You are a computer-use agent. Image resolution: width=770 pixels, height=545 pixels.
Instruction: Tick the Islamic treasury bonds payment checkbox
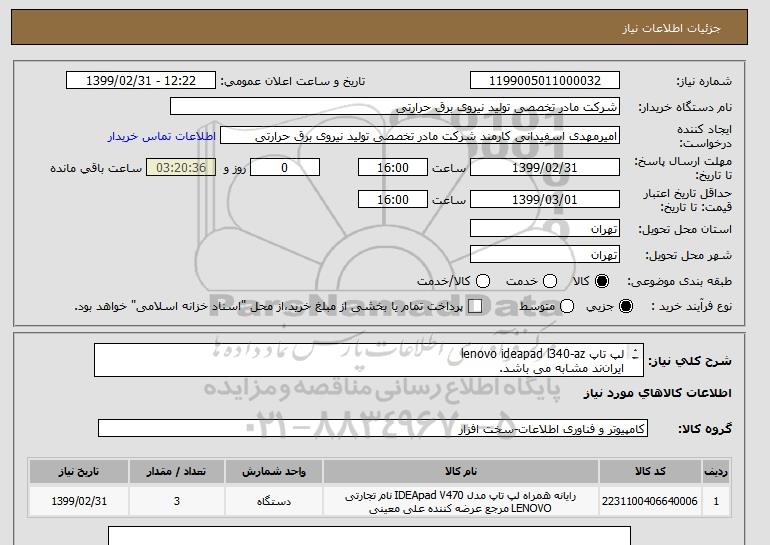475,306
